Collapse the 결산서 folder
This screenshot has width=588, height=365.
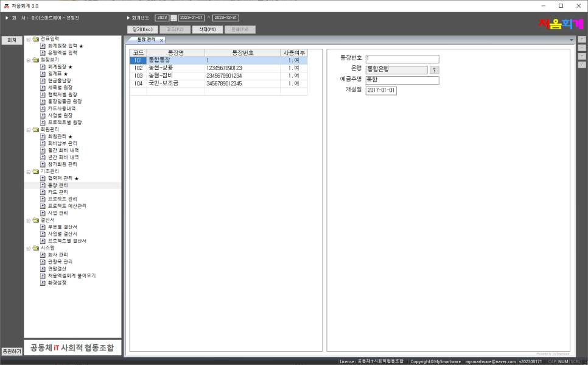[x=29, y=221]
